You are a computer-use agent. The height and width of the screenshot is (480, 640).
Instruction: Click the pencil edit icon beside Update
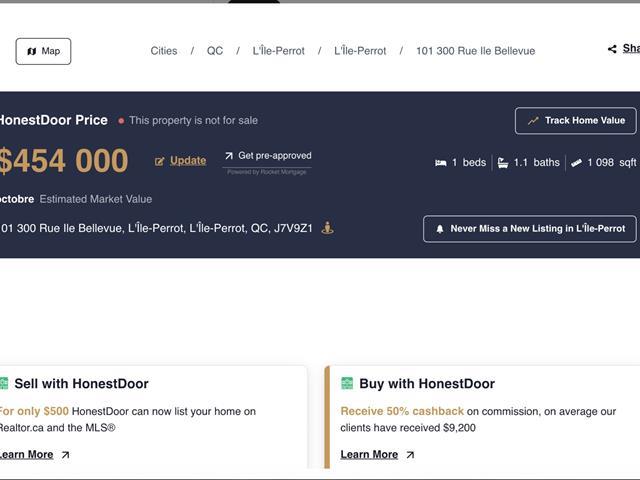(160, 161)
